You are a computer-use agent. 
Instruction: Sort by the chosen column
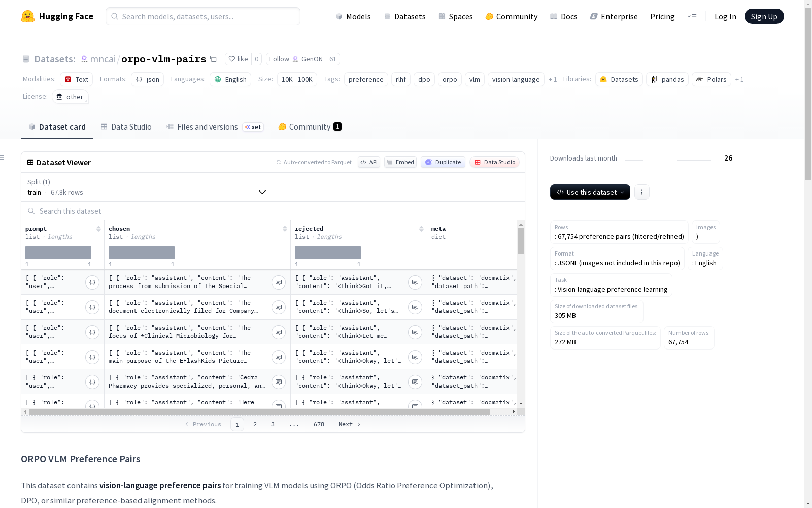[285, 229]
